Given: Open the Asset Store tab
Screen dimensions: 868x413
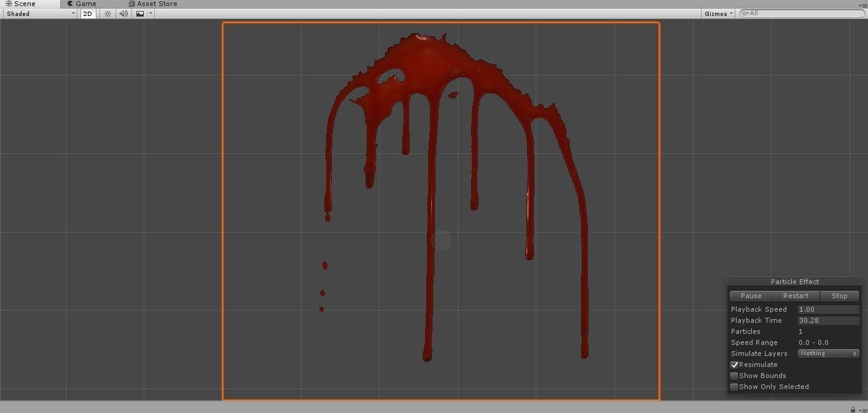Looking at the screenshot, I should pos(152,4).
